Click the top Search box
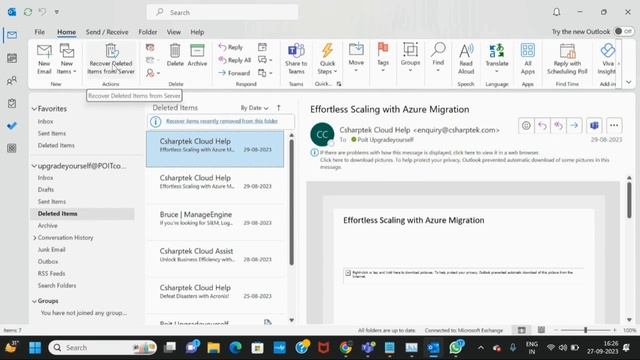 point(222,12)
